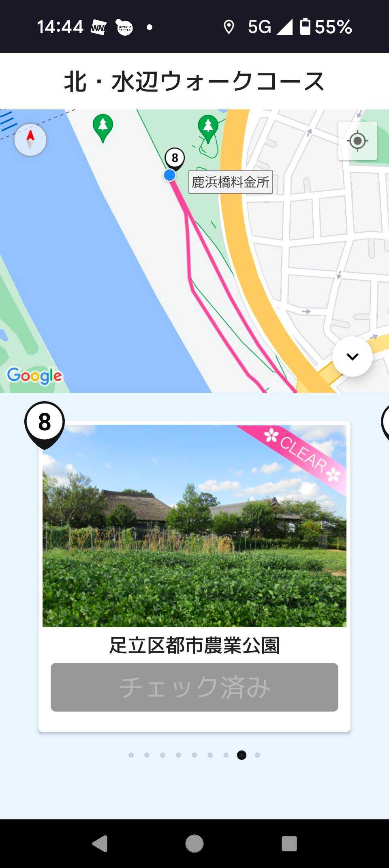Go back with Android back button

(x=100, y=844)
